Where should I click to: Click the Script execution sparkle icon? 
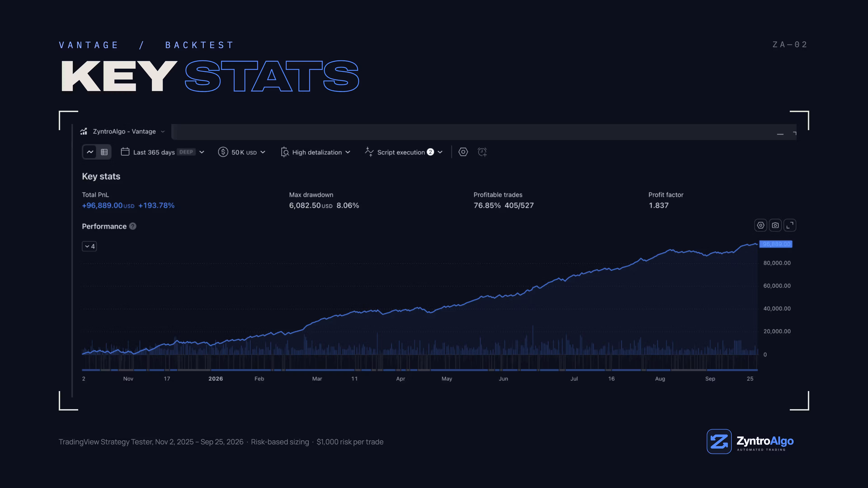[x=369, y=152]
